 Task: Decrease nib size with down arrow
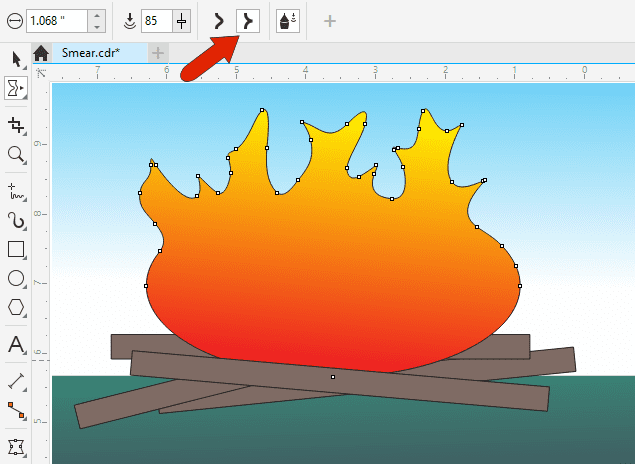click(95, 26)
